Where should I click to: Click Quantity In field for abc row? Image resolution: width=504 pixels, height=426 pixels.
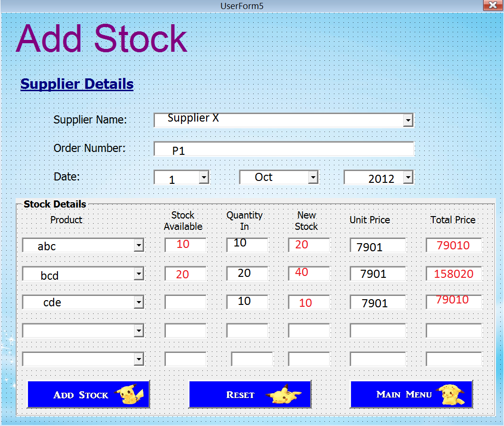247,245
